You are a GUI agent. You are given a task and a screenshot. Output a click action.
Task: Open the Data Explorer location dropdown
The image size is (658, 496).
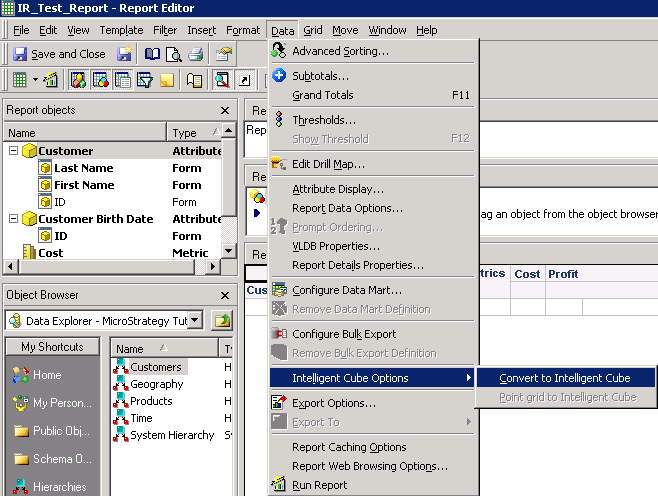click(x=195, y=320)
